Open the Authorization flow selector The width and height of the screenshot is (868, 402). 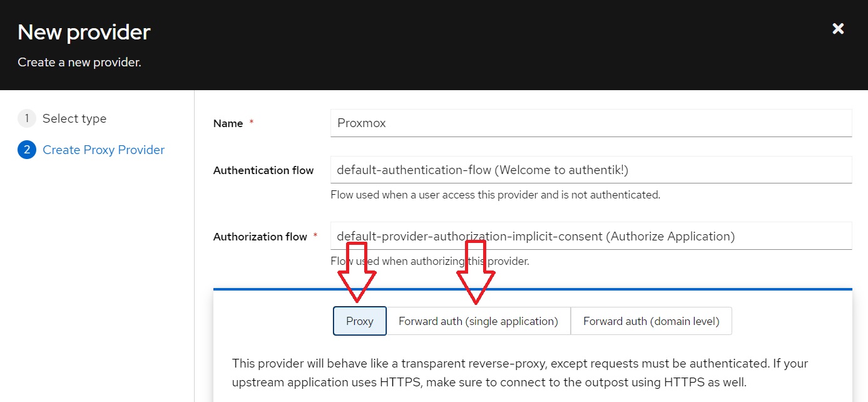pos(590,236)
